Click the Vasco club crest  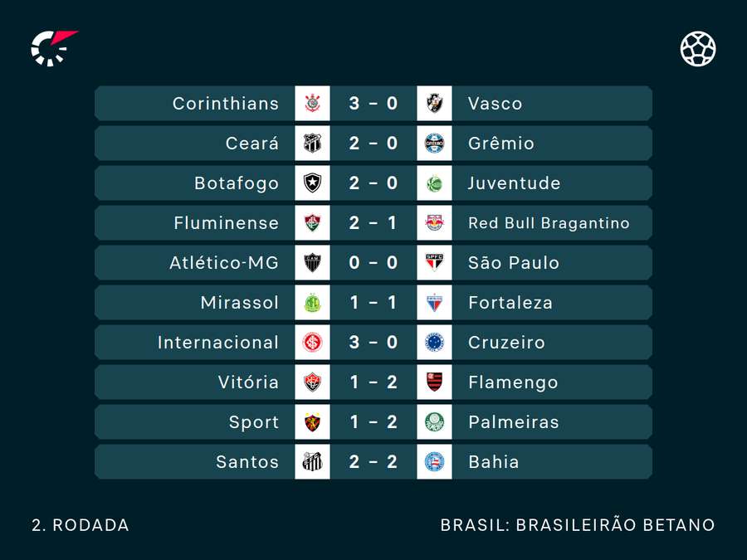434,104
